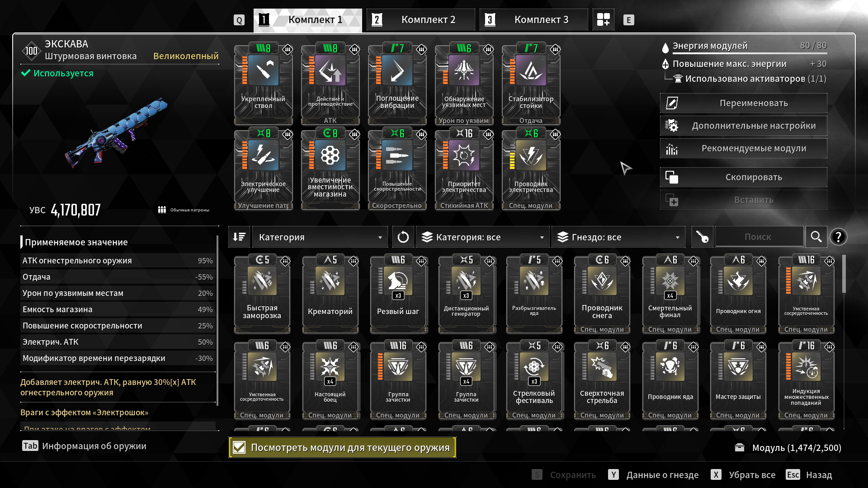Open the question mark help icon
868x488 pixels.
(838, 237)
